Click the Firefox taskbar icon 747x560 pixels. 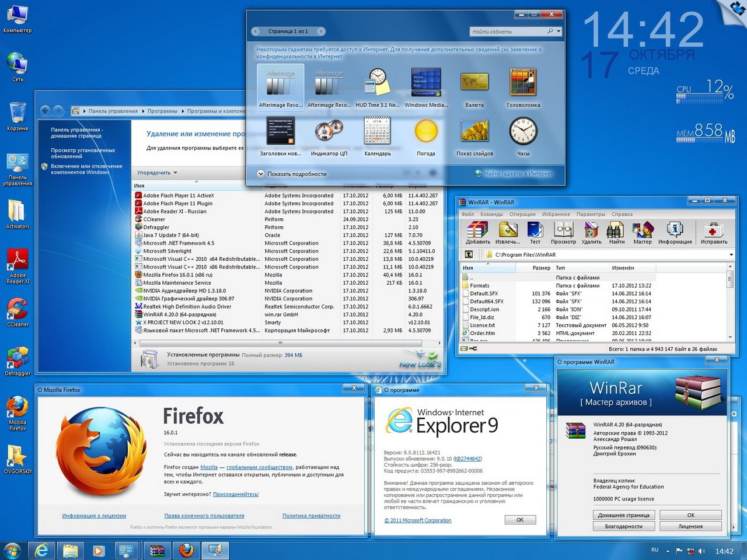tap(186, 550)
